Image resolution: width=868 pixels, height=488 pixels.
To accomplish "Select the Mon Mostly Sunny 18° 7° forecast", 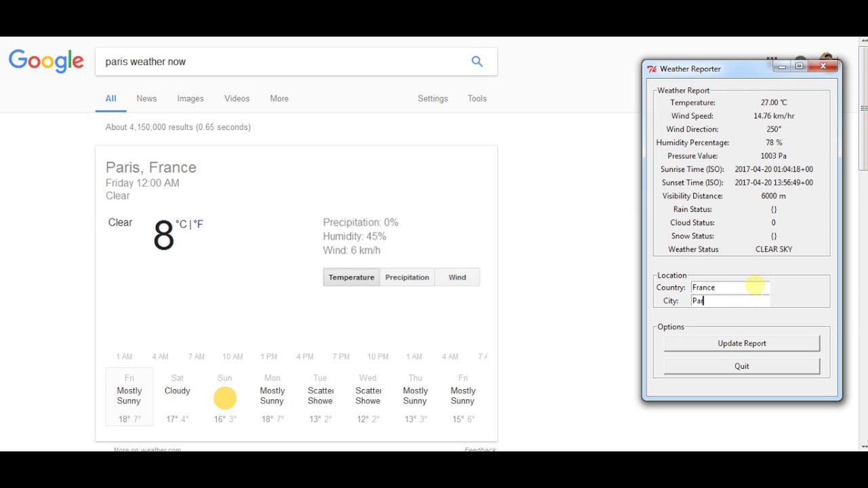I will pyautogui.click(x=272, y=397).
